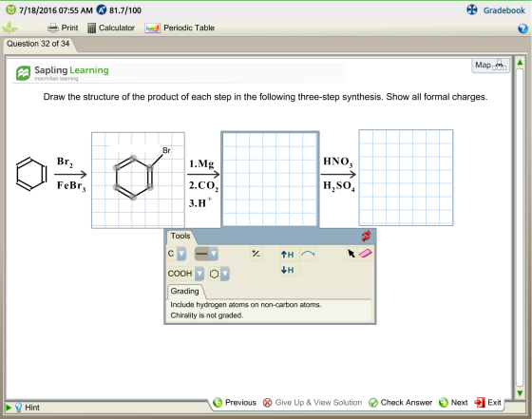Select the black pointer selection tool
Image resolution: width=532 pixels, height=419 pixels.
click(x=351, y=254)
